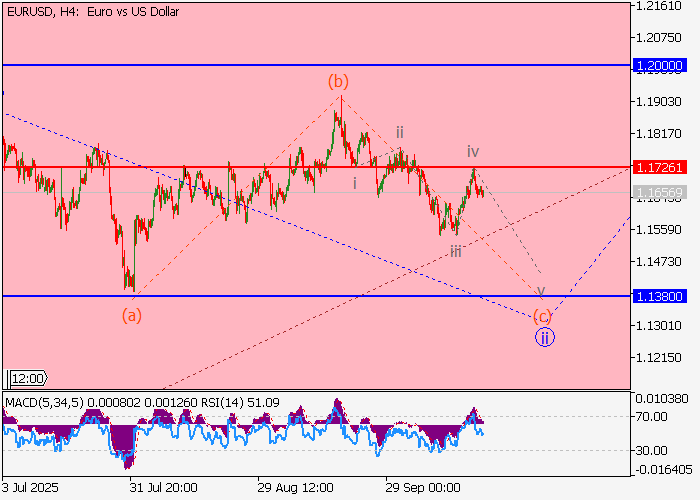Select the orange (b) wave peak label
The height and width of the screenshot is (500, 700).
339,81
